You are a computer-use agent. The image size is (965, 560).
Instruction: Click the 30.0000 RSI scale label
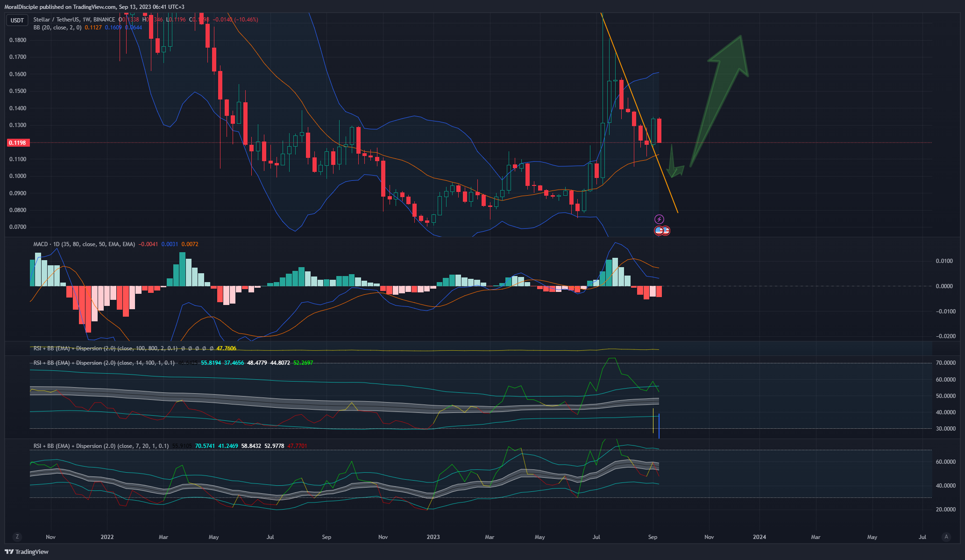946,429
